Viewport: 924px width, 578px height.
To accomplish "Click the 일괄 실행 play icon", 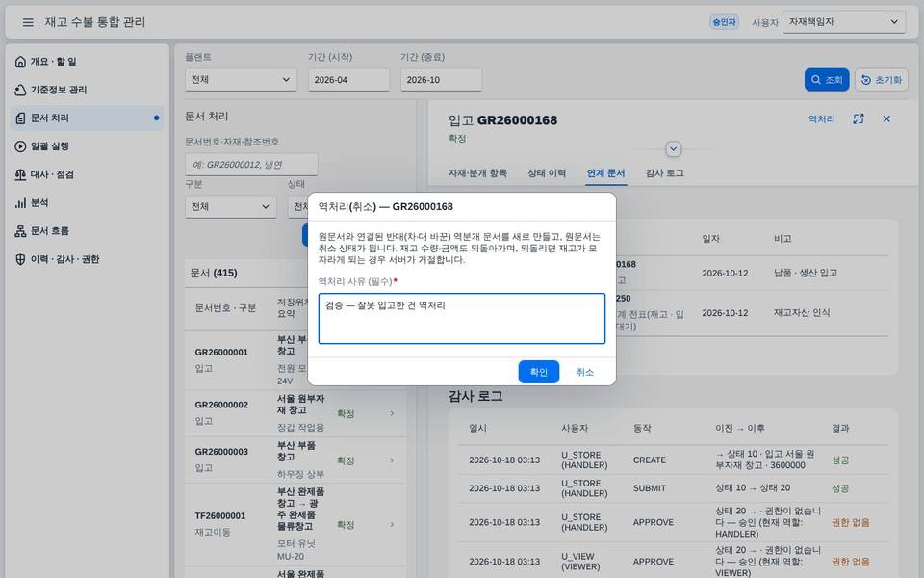I will (x=20, y=146).
